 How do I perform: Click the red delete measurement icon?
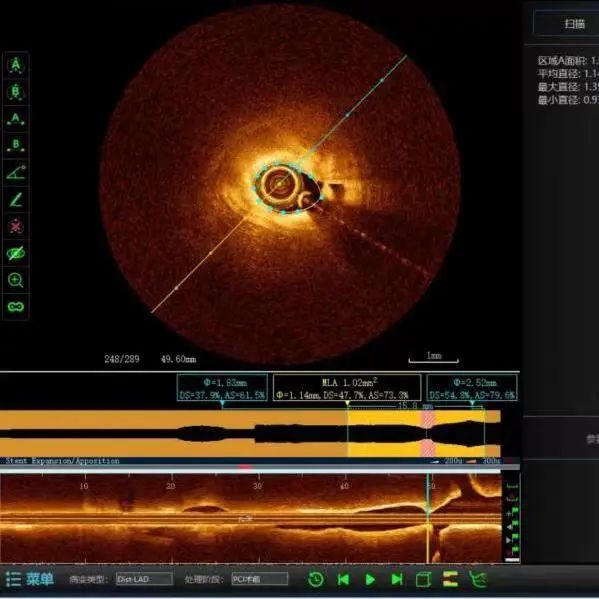pos(16,227)
